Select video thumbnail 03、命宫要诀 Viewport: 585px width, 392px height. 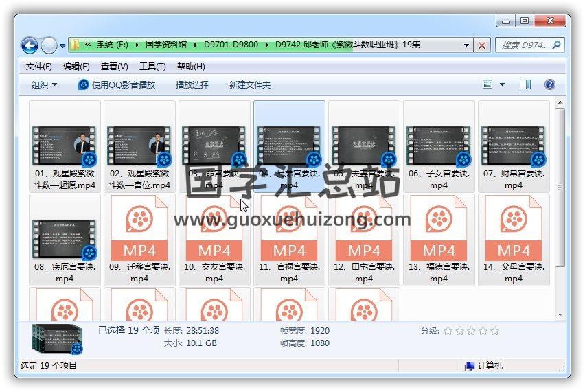tap(214, 146)
